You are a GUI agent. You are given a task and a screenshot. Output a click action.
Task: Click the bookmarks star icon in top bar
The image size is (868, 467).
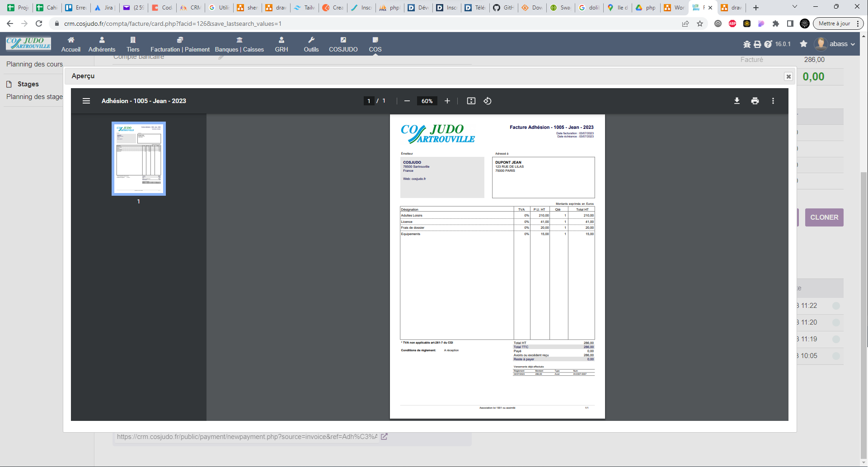coord(803,44)
